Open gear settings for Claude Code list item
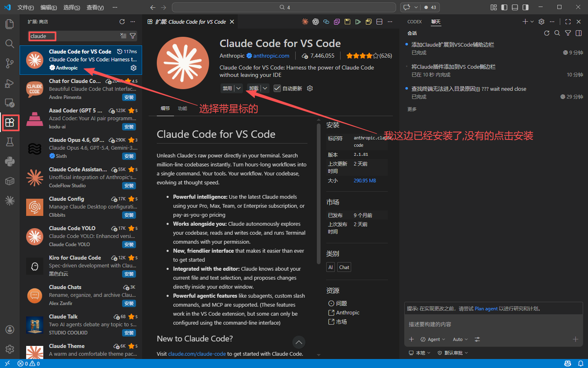The height and width of the screenshot is (368, 588). 134,68
